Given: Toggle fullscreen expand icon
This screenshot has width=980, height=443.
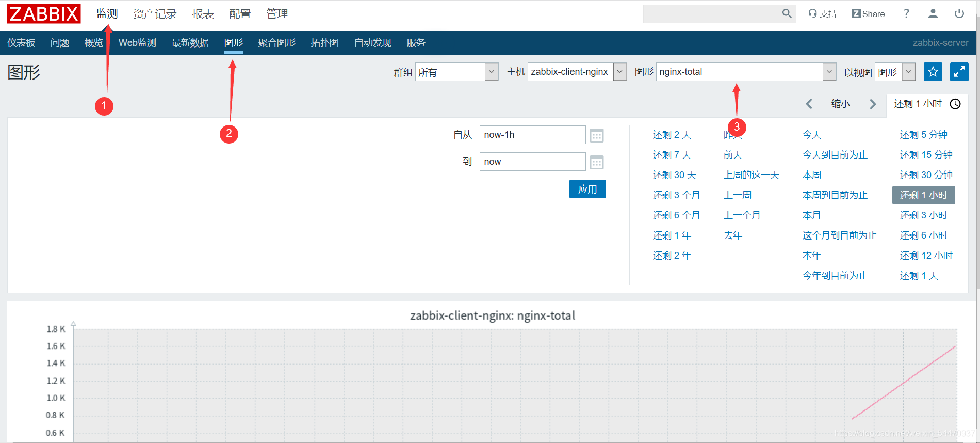Looking at the screenshot, I should (959, 72).
